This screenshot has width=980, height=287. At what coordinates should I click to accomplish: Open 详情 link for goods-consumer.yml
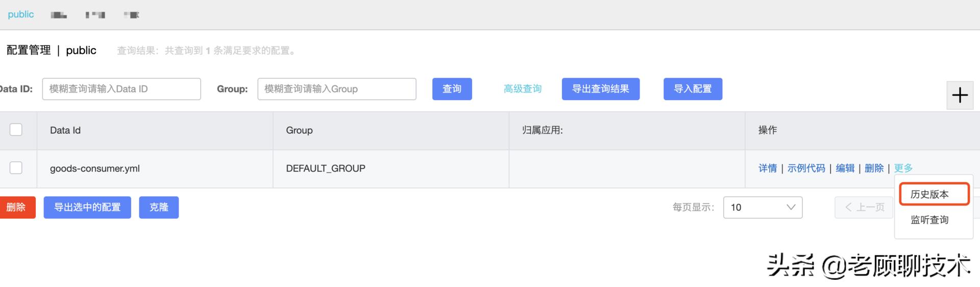click(767, 168)
